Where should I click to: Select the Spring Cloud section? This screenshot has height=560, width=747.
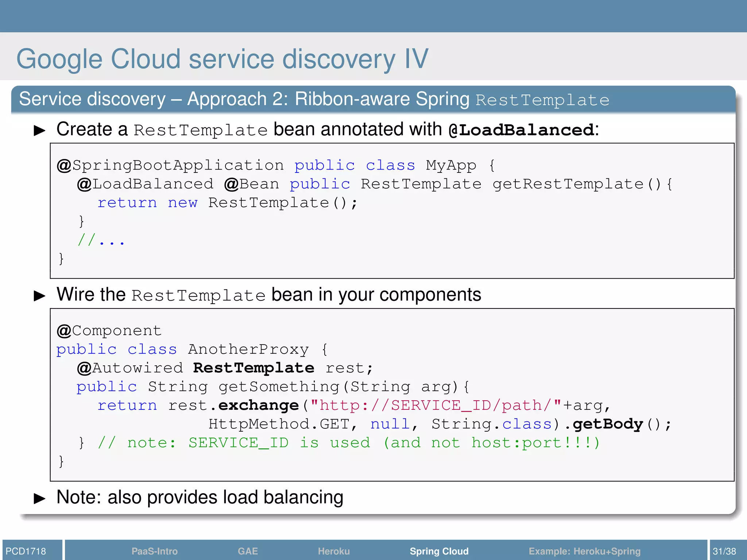click(439, 551)
